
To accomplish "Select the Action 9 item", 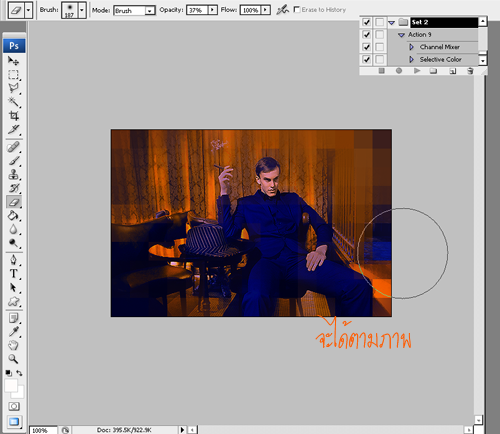I will pyautogui.click(x=419, y=35).
